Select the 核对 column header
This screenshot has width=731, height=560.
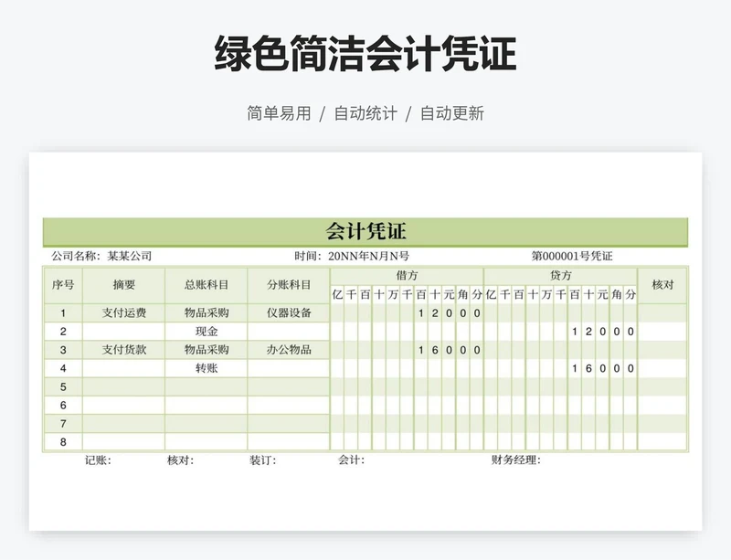(x=662, y=285)
